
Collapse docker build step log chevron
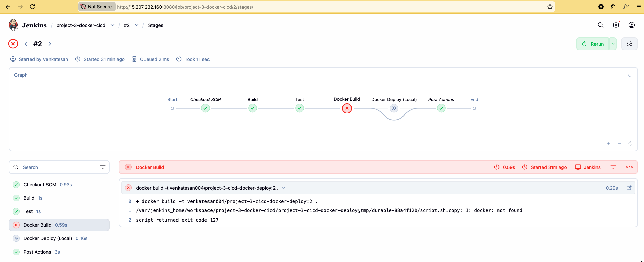pyautogui.click(x=284, y=188)
